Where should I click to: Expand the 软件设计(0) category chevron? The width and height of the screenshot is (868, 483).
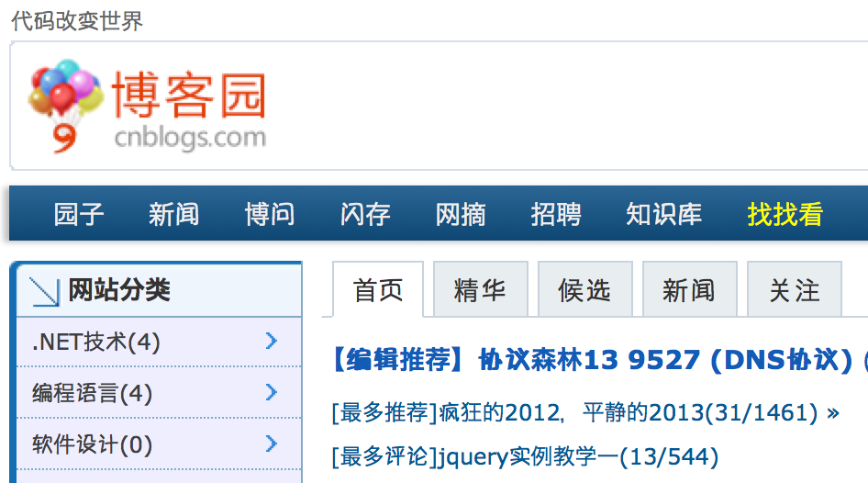[271, 444]
